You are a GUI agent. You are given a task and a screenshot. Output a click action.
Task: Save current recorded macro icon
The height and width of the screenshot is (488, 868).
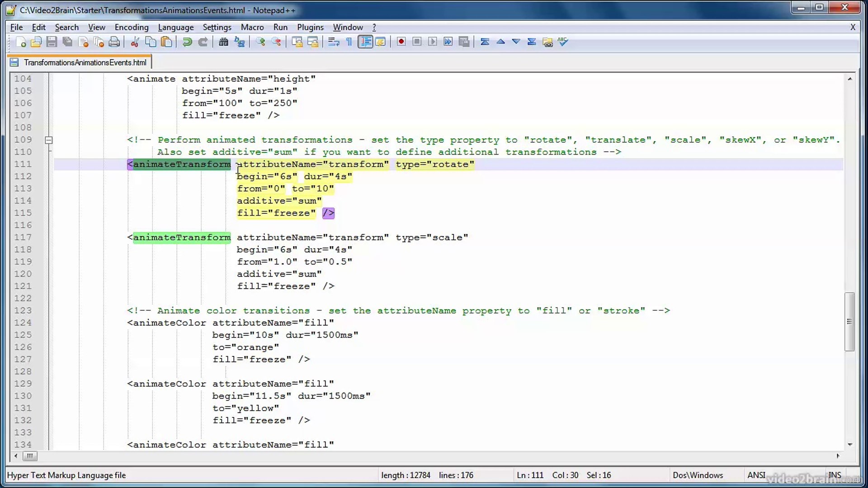click(464, 42)
